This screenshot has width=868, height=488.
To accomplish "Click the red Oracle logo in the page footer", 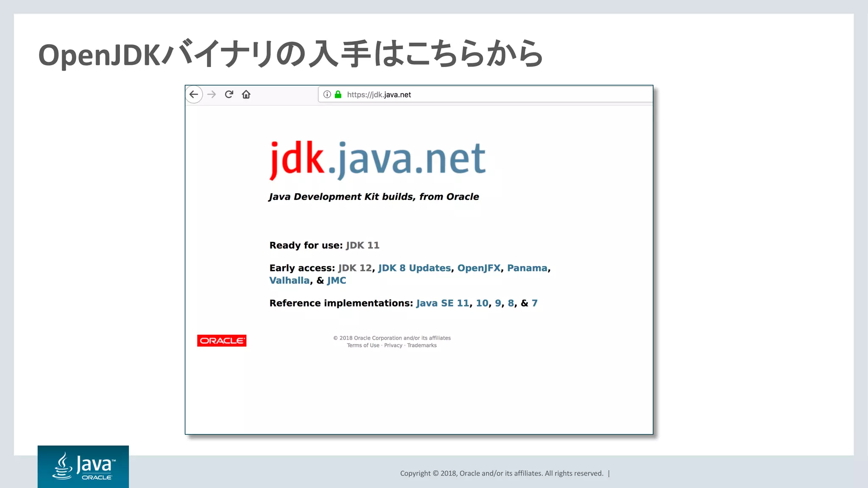I will click(222, 341).
